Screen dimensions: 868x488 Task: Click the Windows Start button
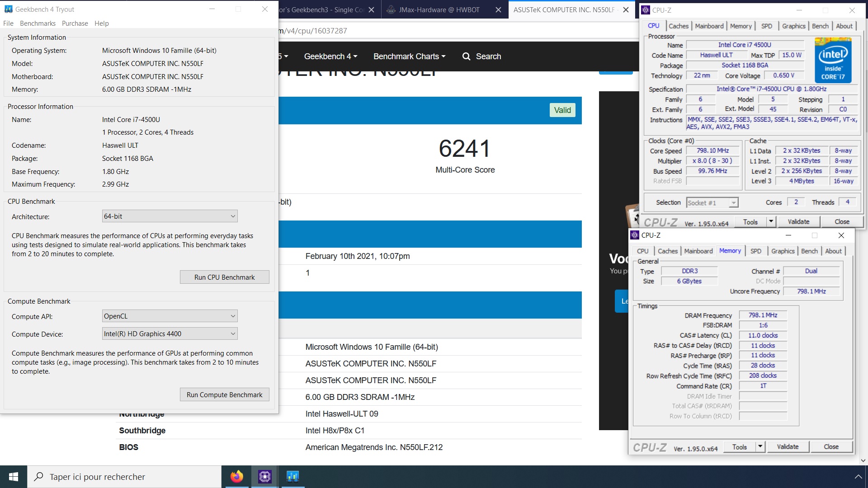(x=14, y=477)
